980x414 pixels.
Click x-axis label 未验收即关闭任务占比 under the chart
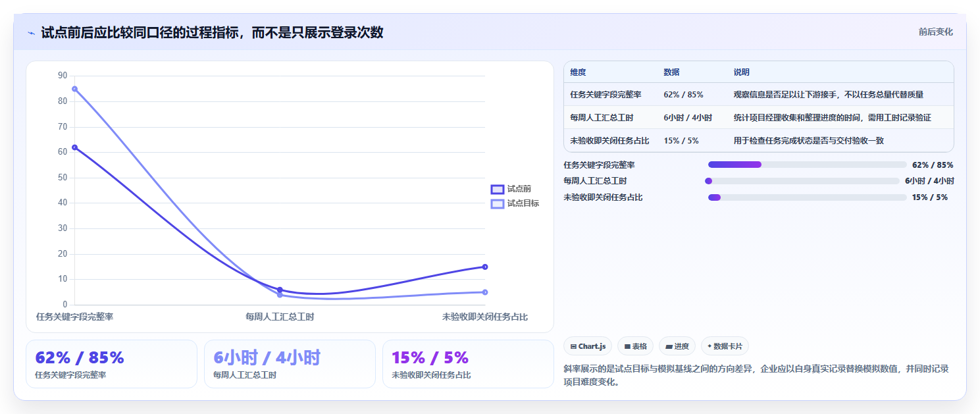pos(485,317)
